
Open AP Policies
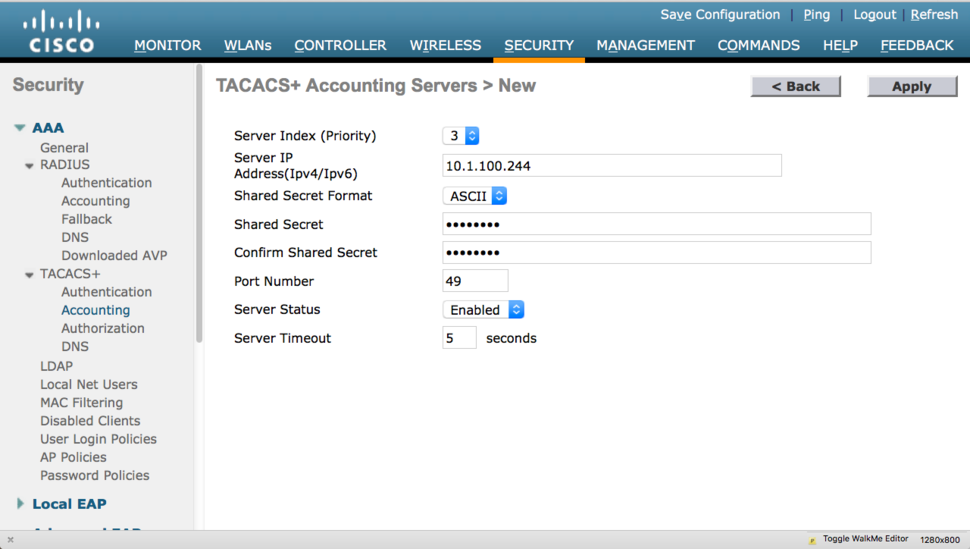click(73, 457)
